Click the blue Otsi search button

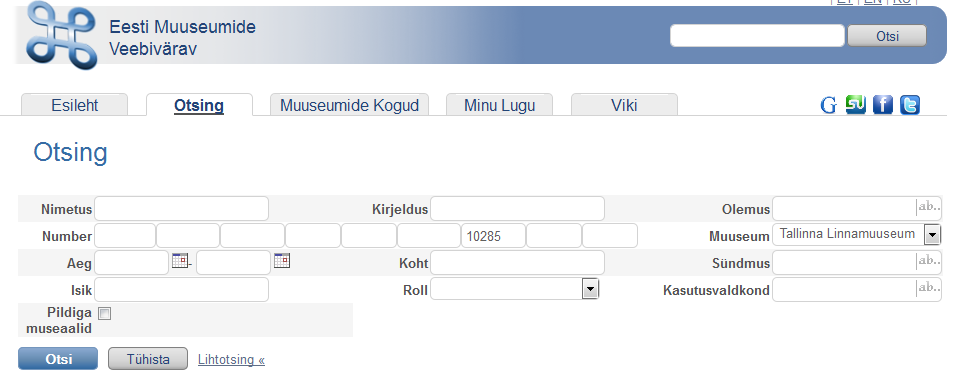tap(58, 359)
